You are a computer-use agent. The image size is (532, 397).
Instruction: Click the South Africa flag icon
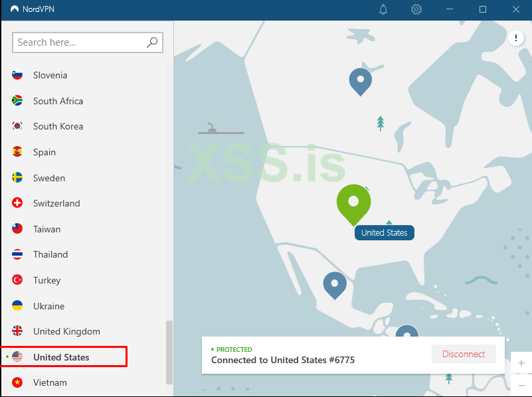pos(17,101)
